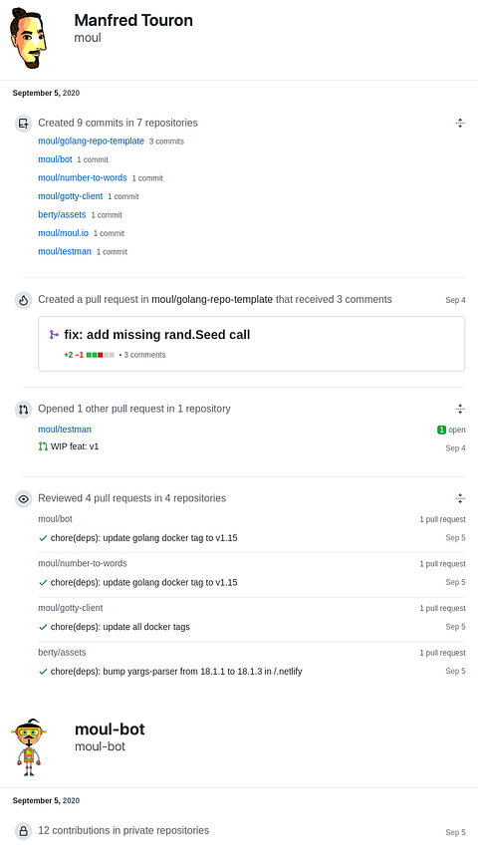Click the green checkmark beside update all docker tags

coord(43,627)
